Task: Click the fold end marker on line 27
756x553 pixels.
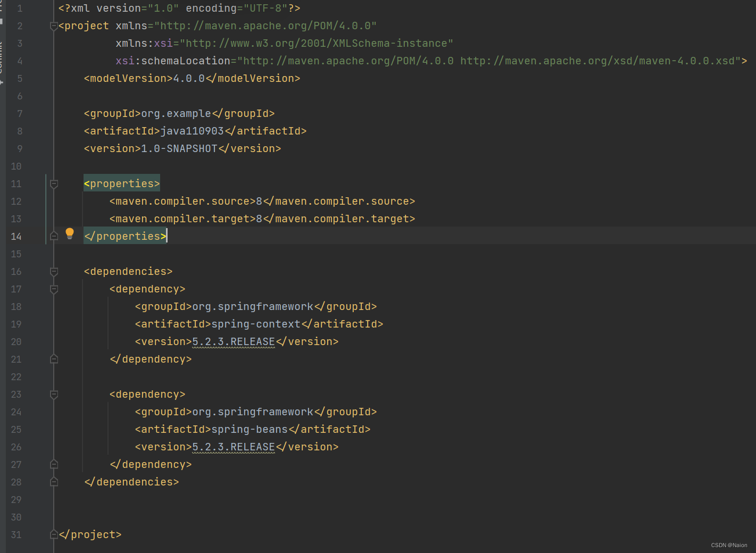Action: click(x=53, y=464)
